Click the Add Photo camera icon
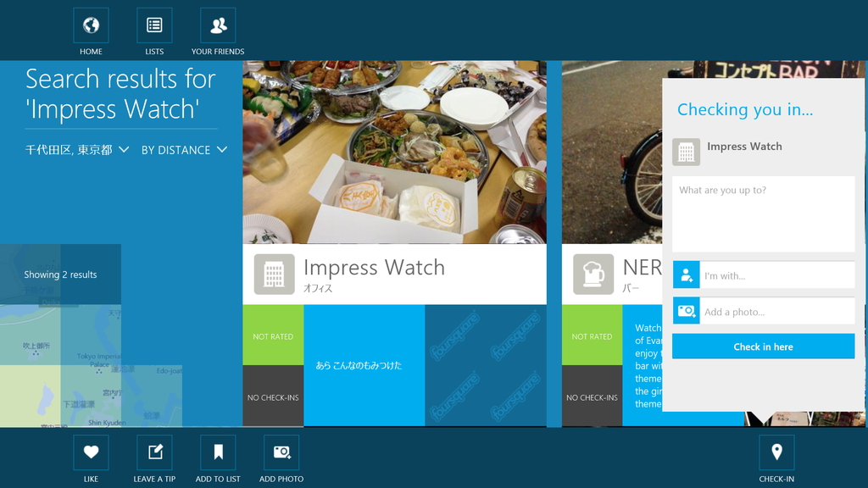The width and height of the screenshot is (868, 488). [281, 452]
